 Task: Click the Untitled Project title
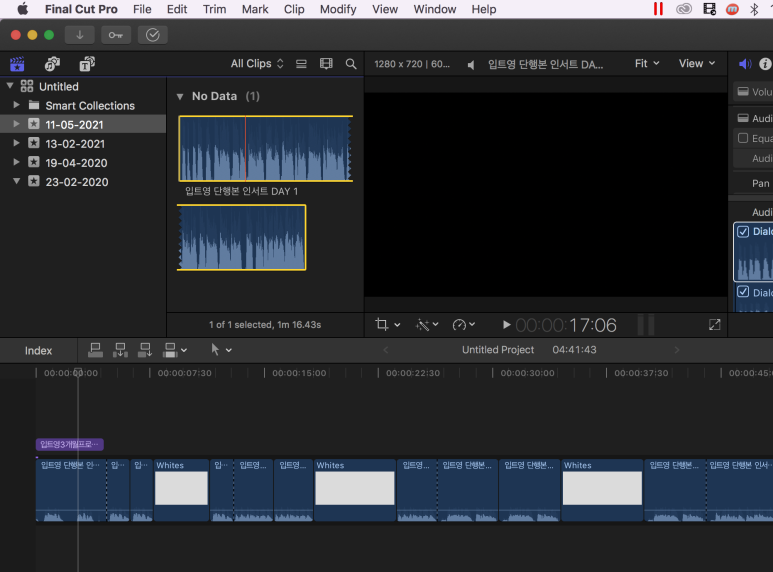498,350
